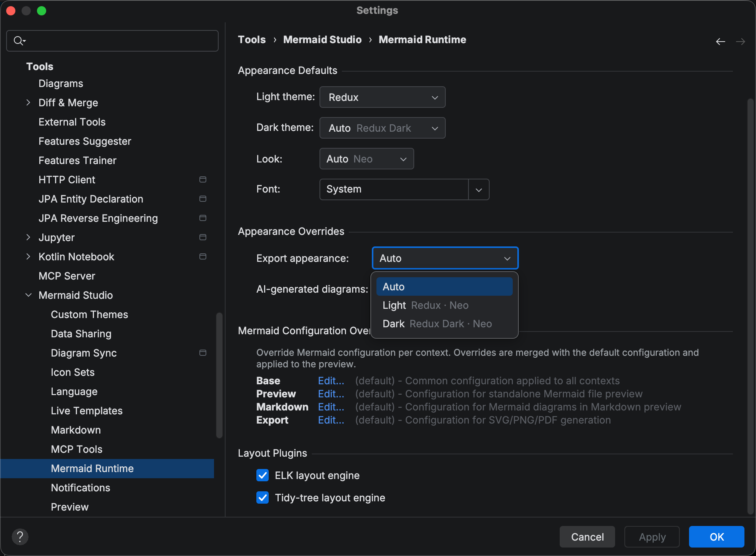Click the project-level icon next to Kotlin Notebook
This screenshot has width=756, height=556.
pyautogui.click(x=203, y=256)
